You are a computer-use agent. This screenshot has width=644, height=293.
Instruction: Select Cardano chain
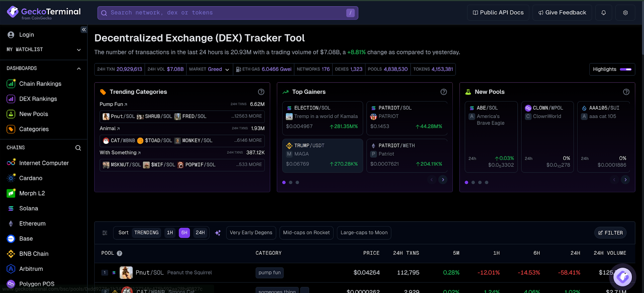pyautogui.click(x=31, y=178)
